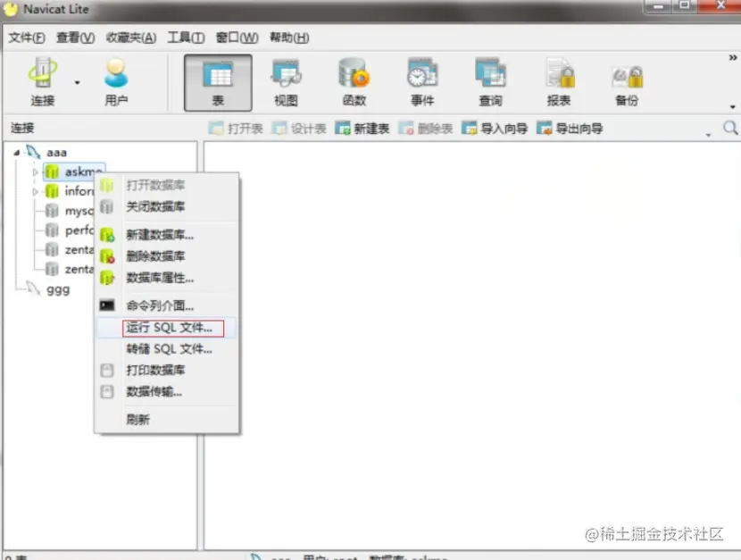The width and height of the screenshot is (741, 560).
Task: Open the 窗口(W) menu
Action: [237, 38]
